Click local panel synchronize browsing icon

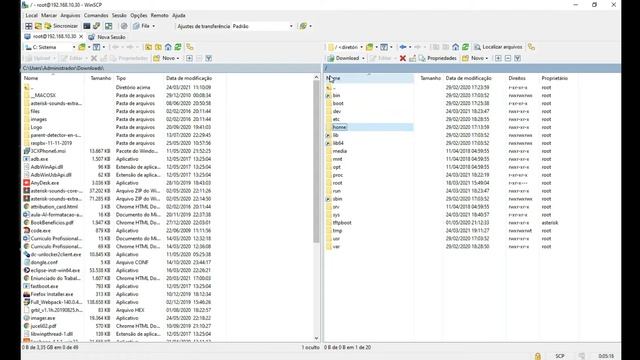point(190,47)
